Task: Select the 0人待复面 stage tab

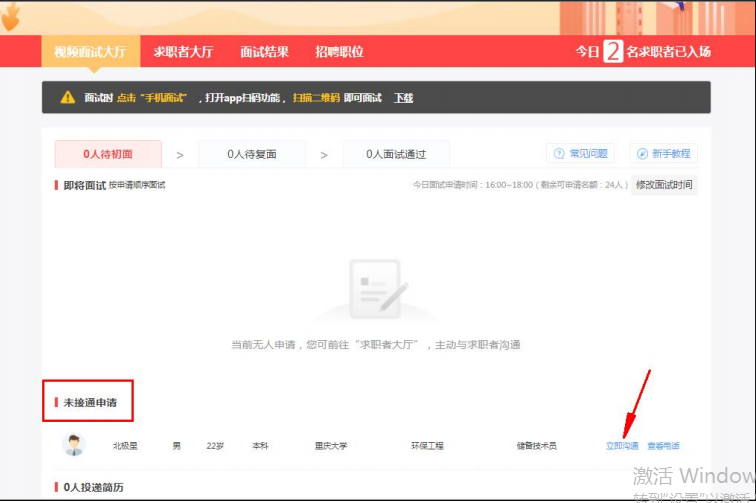Action: (251, 154)
